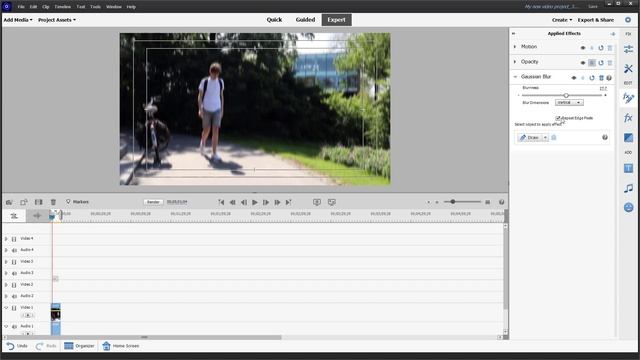The image size is (640, 360).
Task: Click the first icon in timeline toolbar
Action: [9, 202]
